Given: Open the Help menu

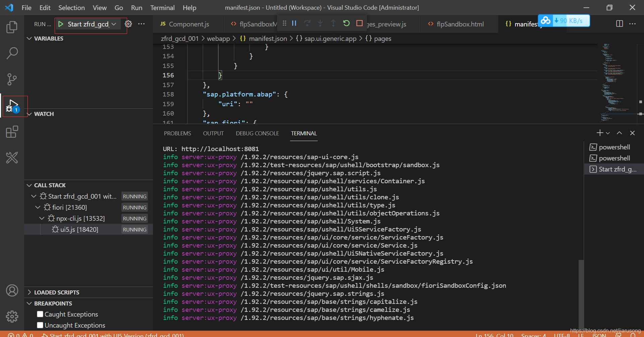Looking at the screenshot, I should 190,8.
